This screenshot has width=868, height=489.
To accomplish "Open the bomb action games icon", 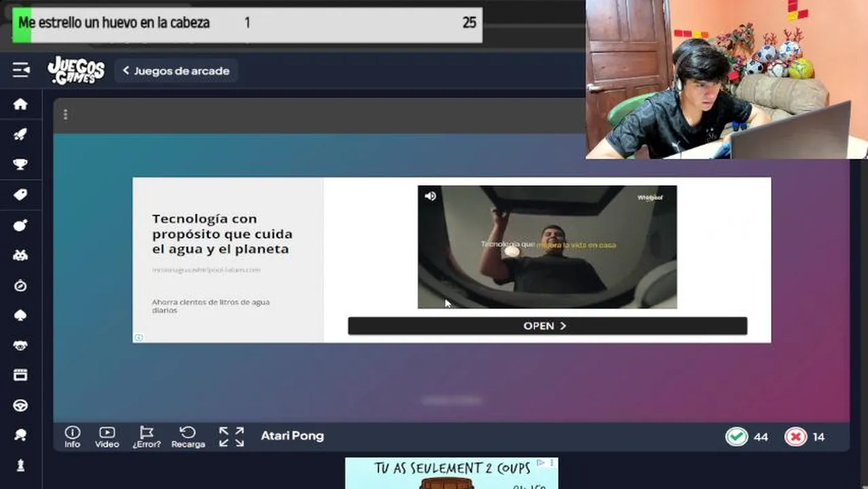I will pos(20,225).
